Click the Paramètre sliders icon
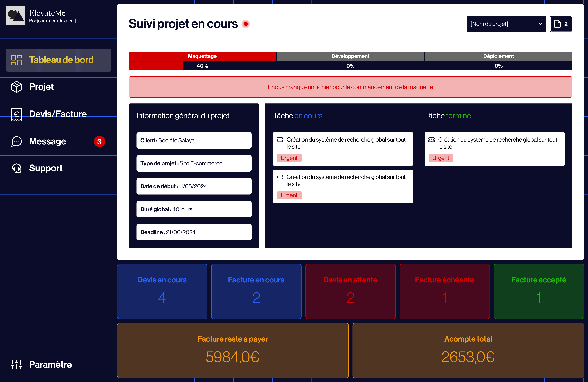 coord(17,364)
